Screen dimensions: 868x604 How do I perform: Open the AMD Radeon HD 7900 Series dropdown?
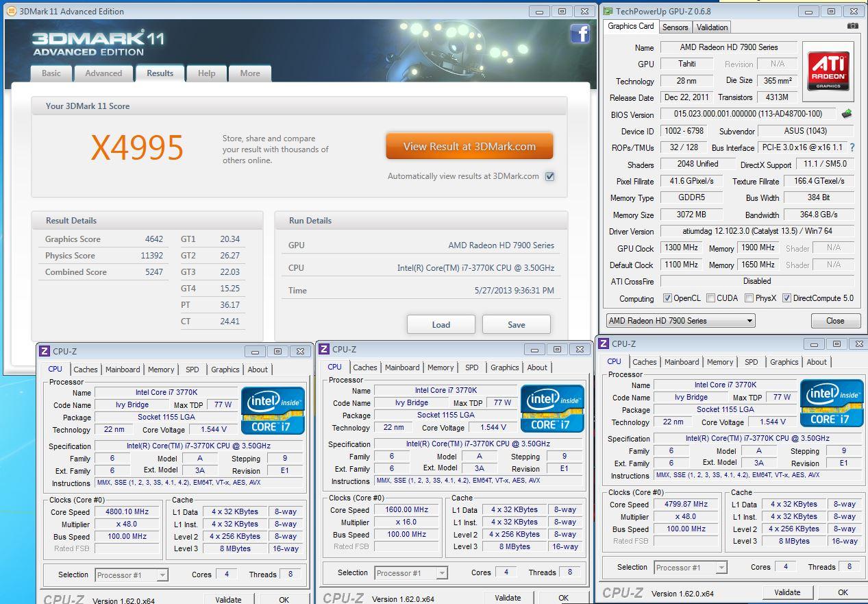coord(680,320)
